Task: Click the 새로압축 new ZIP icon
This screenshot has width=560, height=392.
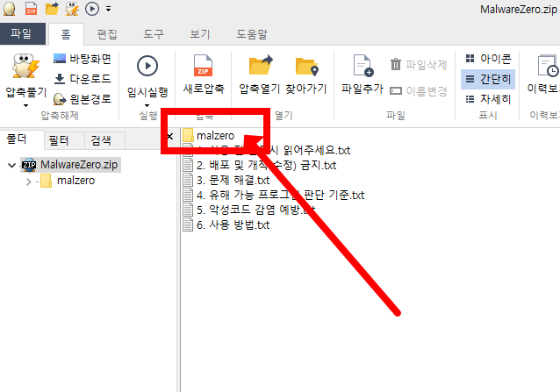Action: point(204,66)
